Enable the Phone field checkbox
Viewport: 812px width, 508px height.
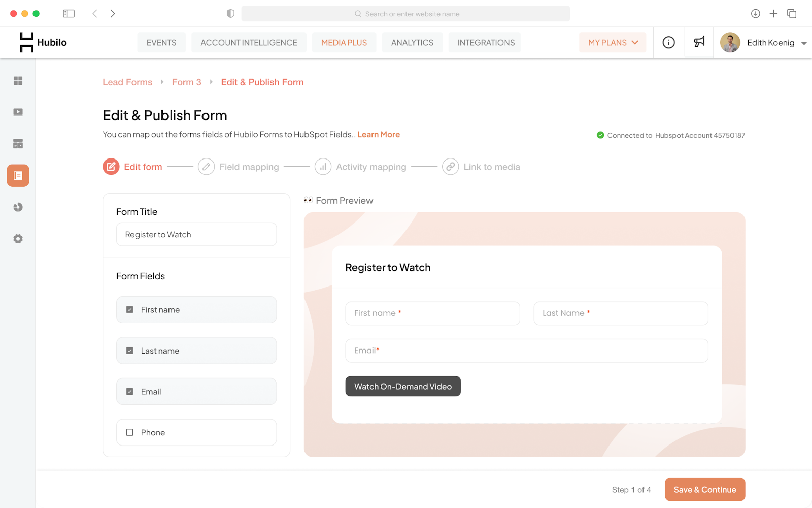(x=130, y=433)
